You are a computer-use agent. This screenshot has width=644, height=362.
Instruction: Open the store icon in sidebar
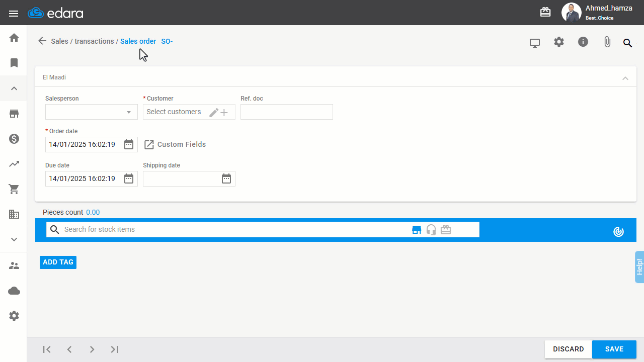pos(14,114)
